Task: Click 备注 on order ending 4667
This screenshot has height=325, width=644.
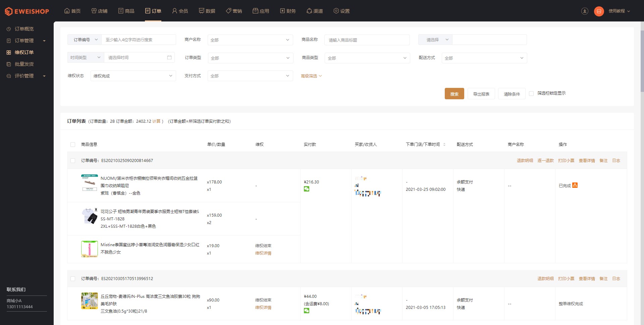Action: (x=603, y=161)
